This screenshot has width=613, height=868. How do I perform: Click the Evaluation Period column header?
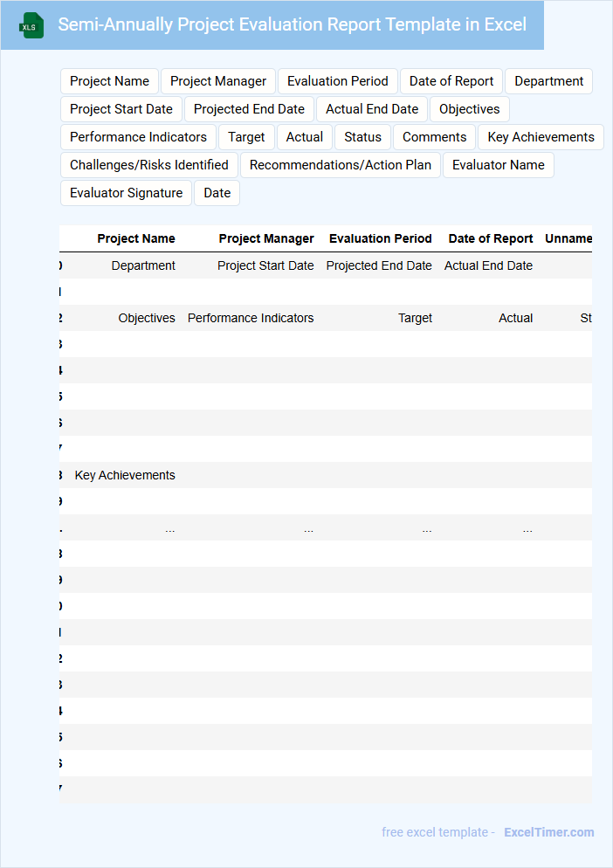381,238
